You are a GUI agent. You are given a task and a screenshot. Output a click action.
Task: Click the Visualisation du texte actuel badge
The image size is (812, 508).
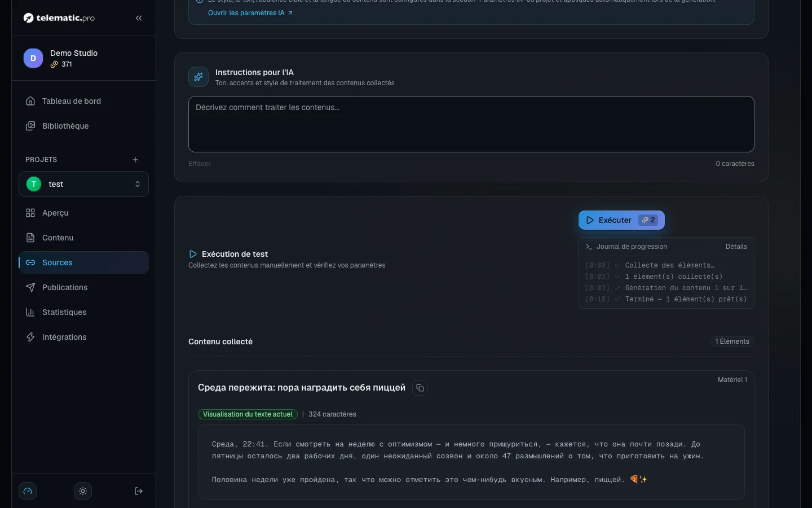248,414
